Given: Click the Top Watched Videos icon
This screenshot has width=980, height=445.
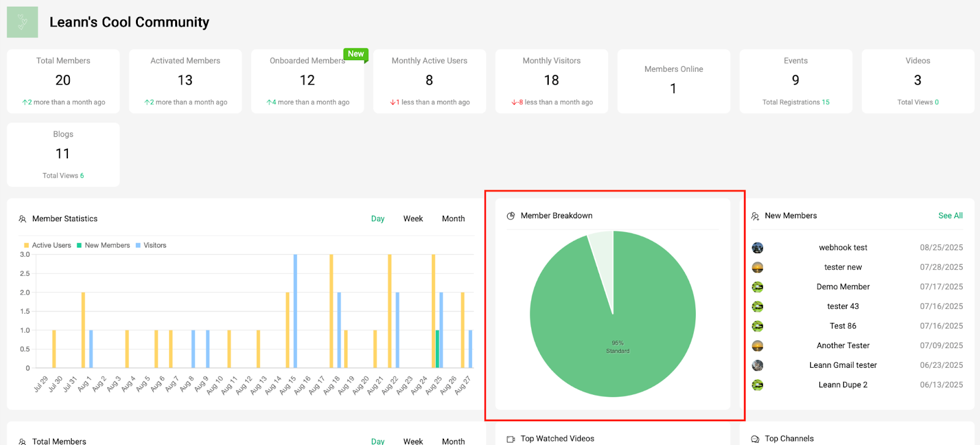Looking at the screenshot, I should pyautogui.click(x=511, y=439).
